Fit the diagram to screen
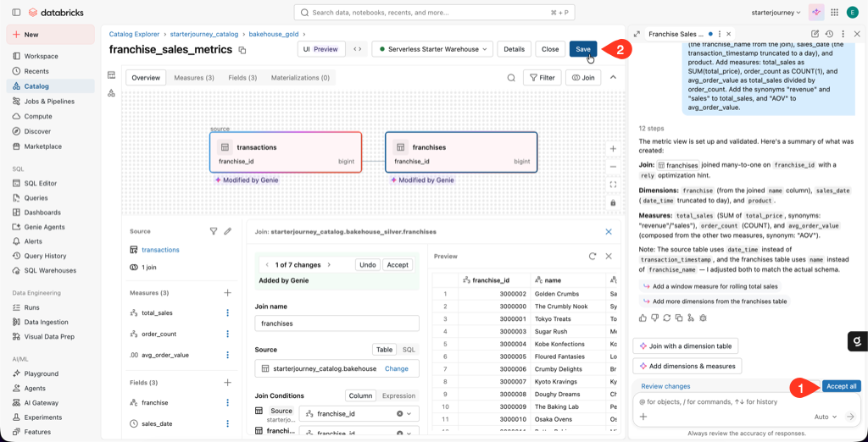Screen dimensions: 868x442 click(613, 185)
